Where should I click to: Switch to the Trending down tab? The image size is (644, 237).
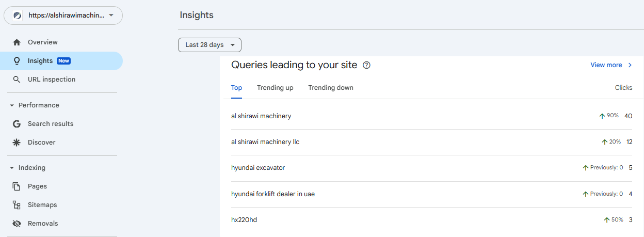point(331,88)
